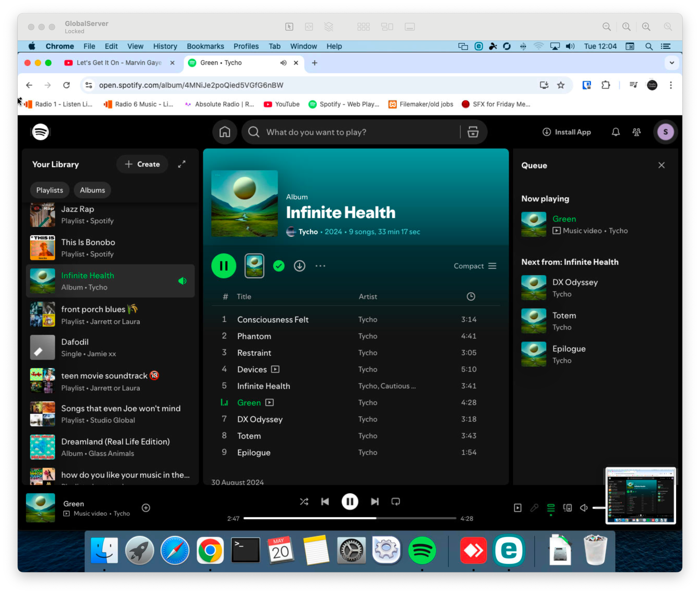Click the Create button in Your Library
The height and width of the screenshot is (594, 700).
[x=142, y=164]
